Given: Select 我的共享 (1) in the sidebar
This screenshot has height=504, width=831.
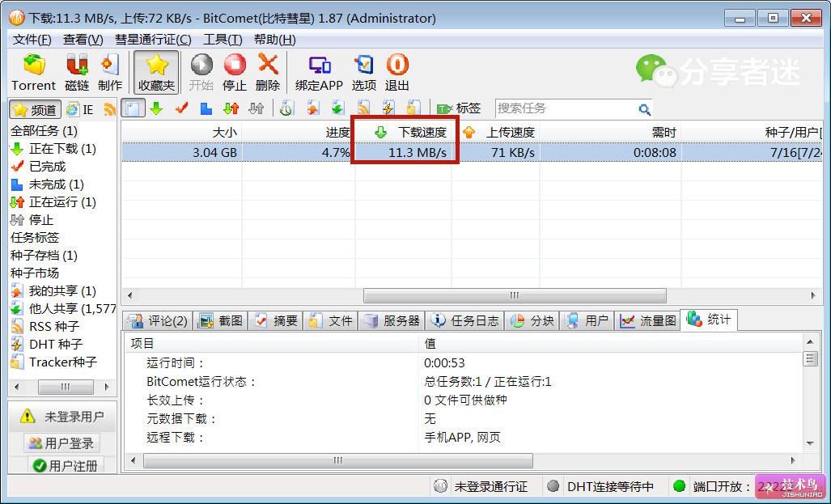Looking at the screenshot, I should 53,291.
